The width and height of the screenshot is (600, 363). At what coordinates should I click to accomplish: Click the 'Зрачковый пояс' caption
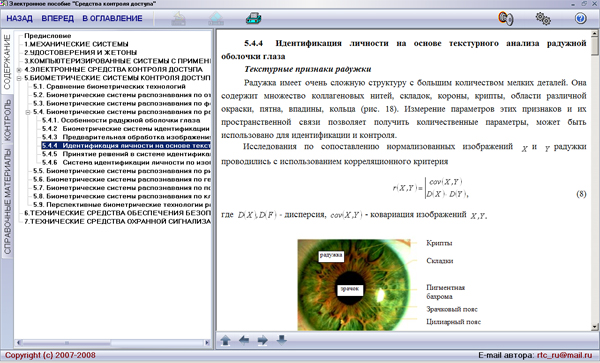[452, 309]
